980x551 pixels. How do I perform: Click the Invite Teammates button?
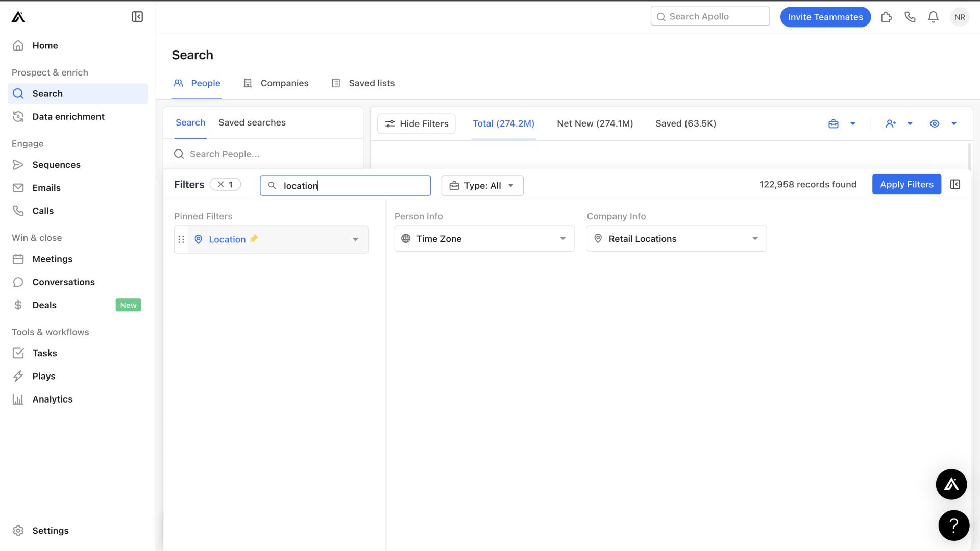825,17
